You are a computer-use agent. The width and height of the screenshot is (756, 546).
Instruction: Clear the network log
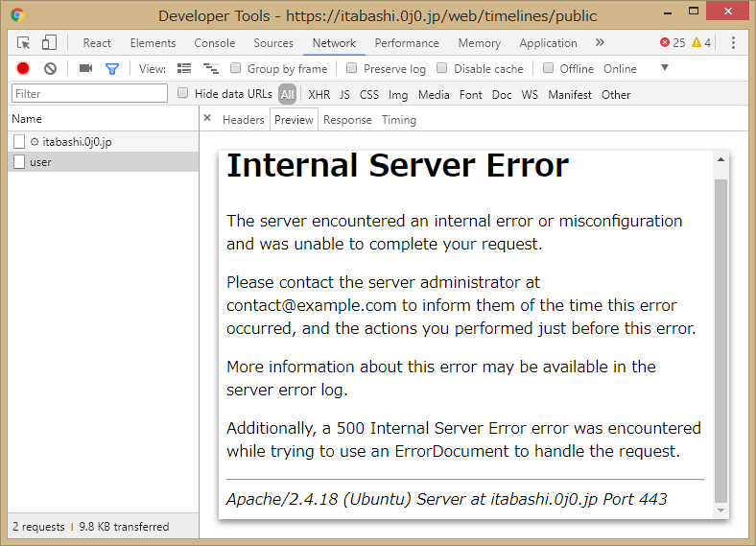coord(50,69)
